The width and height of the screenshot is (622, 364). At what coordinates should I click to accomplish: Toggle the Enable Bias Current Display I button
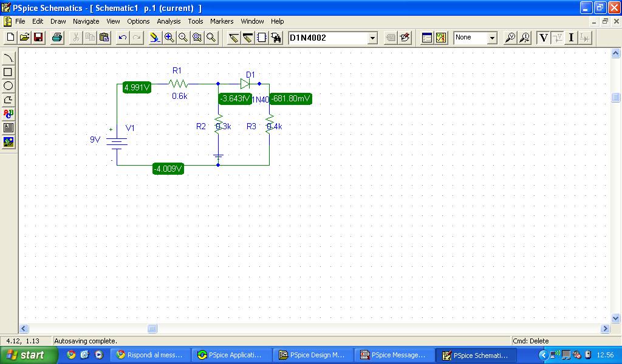tap(571, 38)
